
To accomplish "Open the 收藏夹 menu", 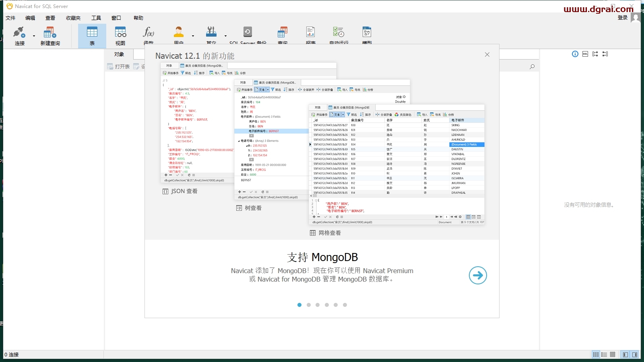I will tap(73, 18).
